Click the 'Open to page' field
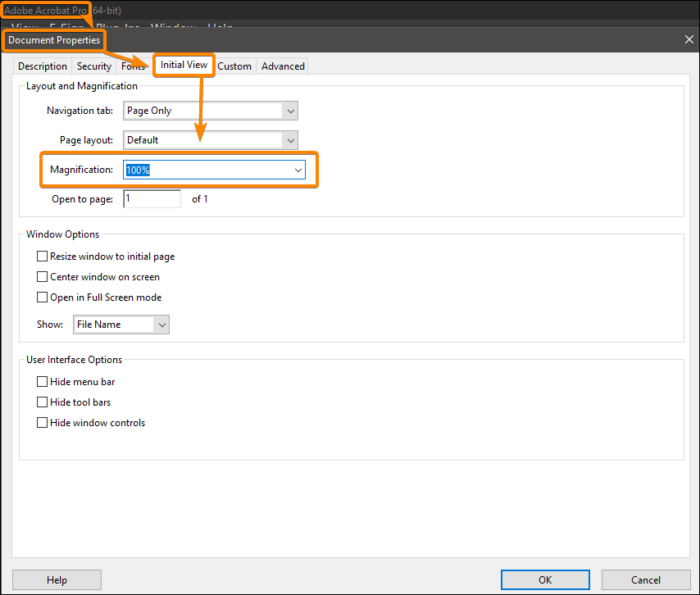This screenshot has width=700, height=595. point(152,198)
